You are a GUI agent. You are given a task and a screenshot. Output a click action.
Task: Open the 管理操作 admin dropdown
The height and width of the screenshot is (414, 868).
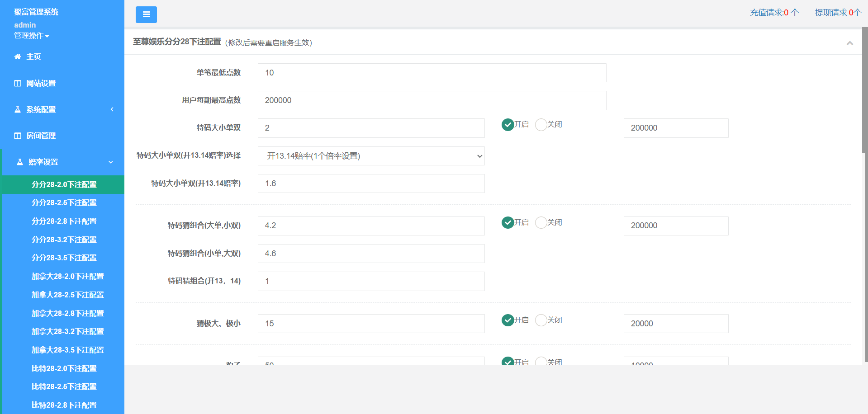point(31,36)
